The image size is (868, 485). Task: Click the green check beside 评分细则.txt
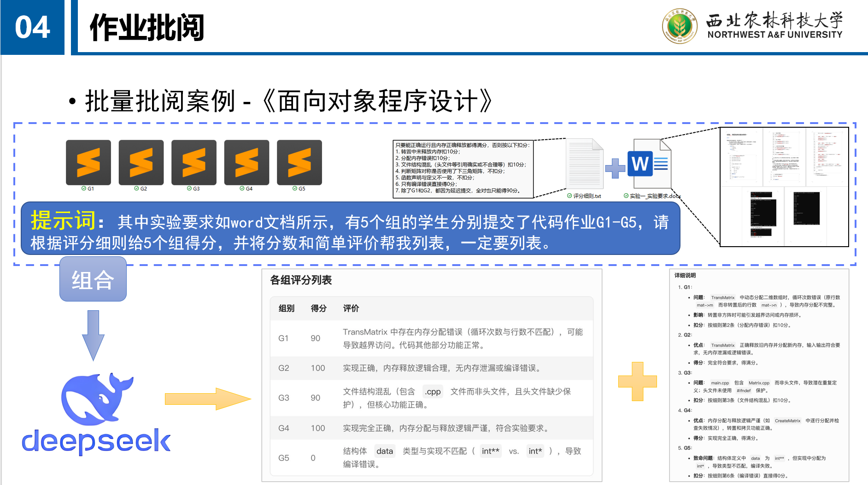[x=569, y=196]
